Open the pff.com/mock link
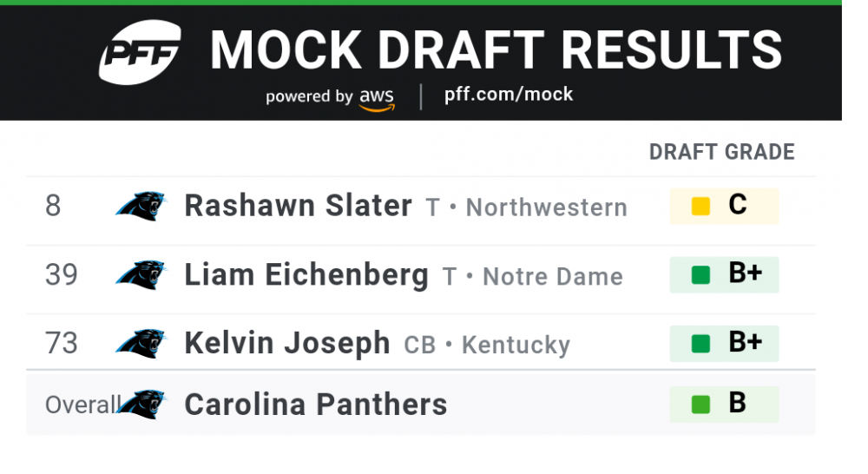 [509, 95]
